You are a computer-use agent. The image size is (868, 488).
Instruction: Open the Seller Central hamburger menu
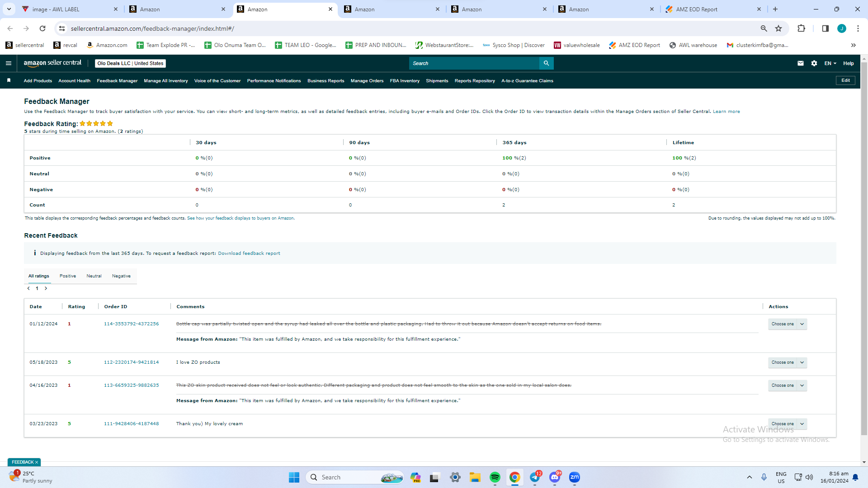pyautogui.click(x=9, y=63)
